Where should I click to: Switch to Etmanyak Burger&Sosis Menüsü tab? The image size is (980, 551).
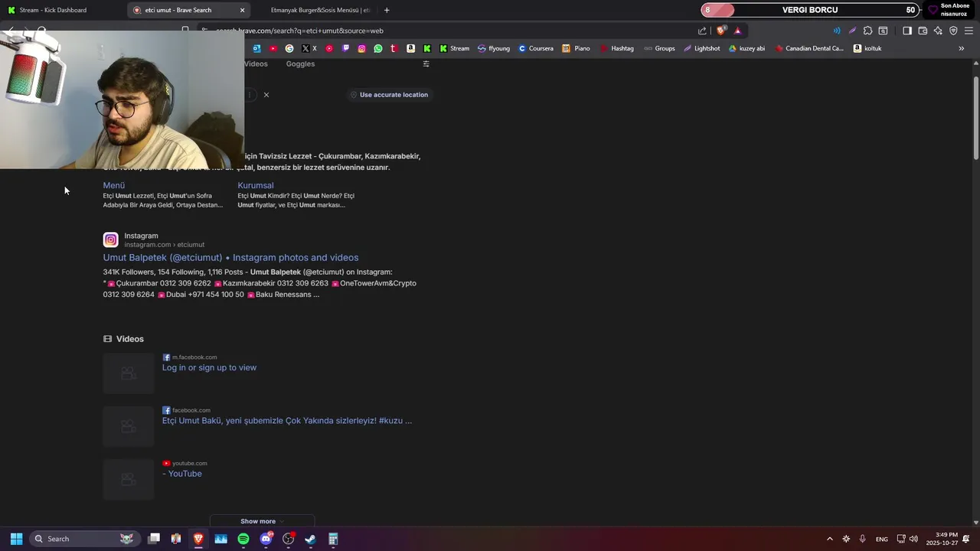320,10
